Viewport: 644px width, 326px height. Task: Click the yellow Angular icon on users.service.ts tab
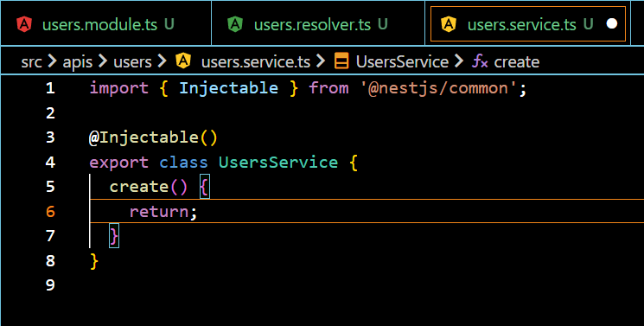pos(449,25)
